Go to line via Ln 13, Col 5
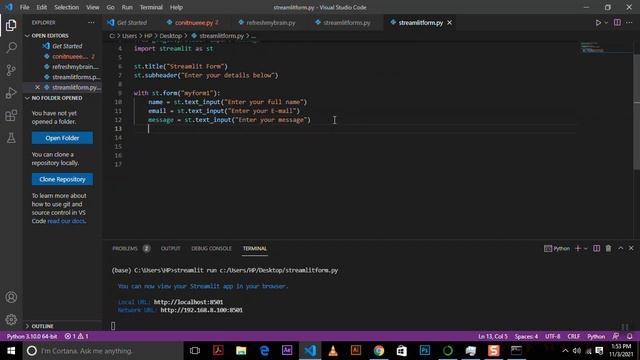 tap(493, 336)
